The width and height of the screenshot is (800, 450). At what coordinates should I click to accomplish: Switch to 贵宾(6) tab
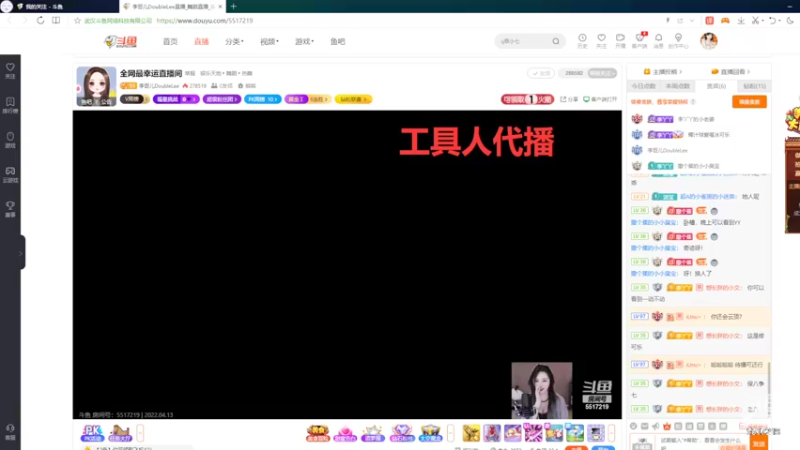click(x=716, y=86)
